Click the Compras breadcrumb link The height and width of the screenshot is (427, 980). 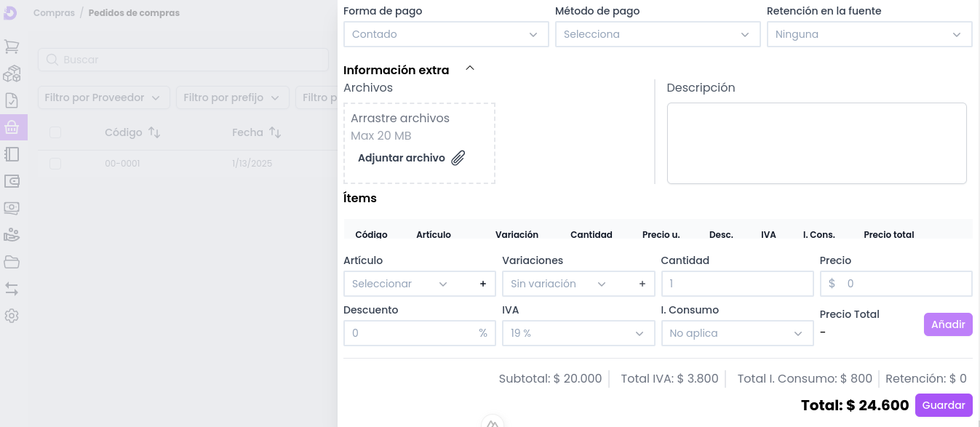tap(54, 13)
